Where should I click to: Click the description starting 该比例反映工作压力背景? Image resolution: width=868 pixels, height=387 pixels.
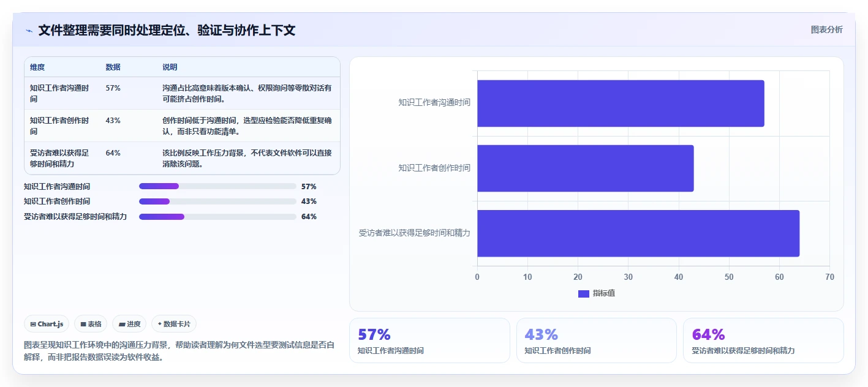tap(247, 159)
